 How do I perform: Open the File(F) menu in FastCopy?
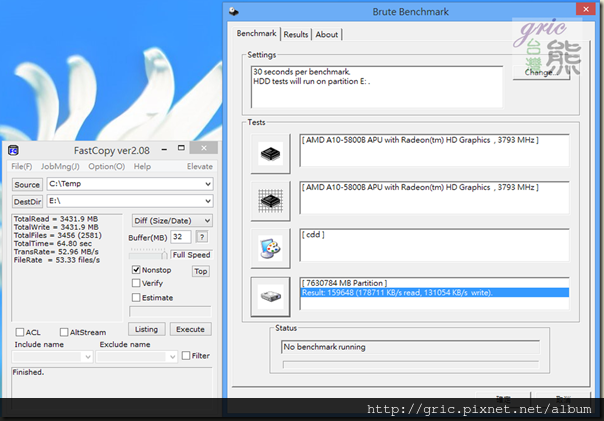(x=22, y=166)
